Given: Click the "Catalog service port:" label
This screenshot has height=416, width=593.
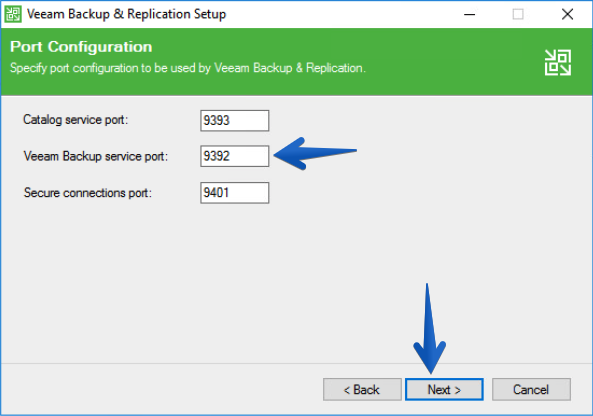Looking at the screenshot, I should 76,120.
